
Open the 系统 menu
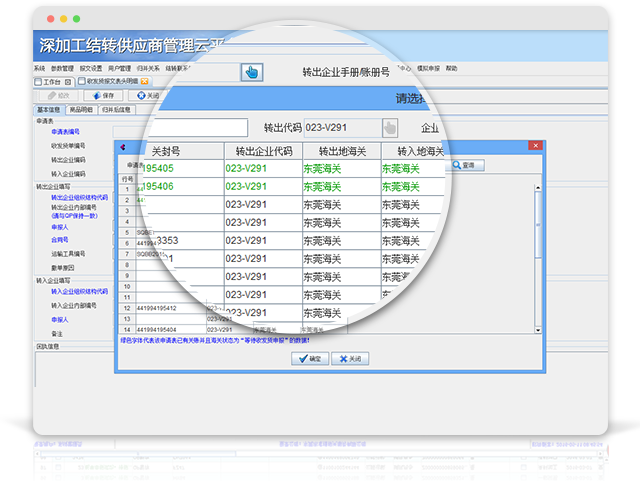[x=39, y=68]
